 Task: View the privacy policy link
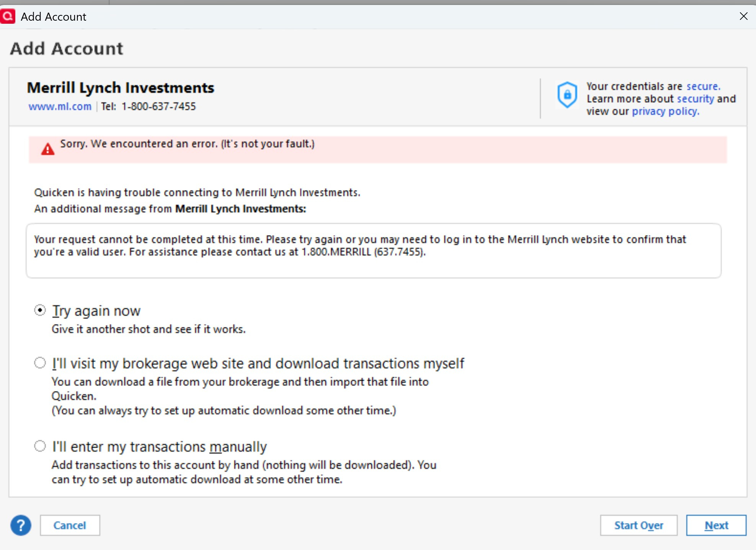(665, 111)
